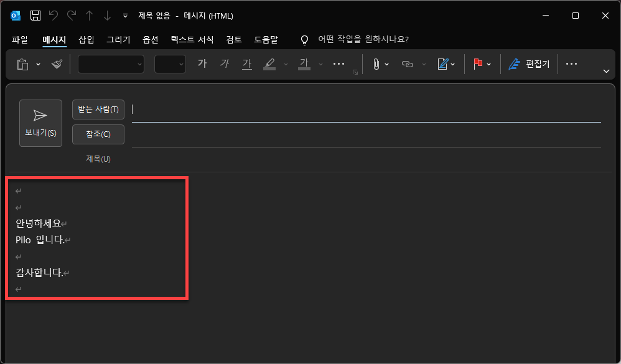Click the 제목(U) subject label
Image resolution: width=621 pixels, height=364 pixels.
click(x=98, y=159)
